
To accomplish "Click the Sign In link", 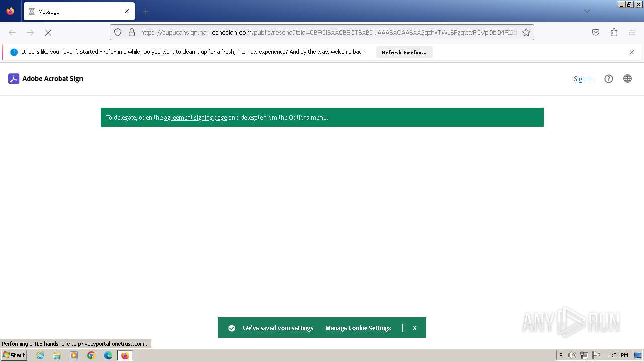I will click(x=583, y=79).
